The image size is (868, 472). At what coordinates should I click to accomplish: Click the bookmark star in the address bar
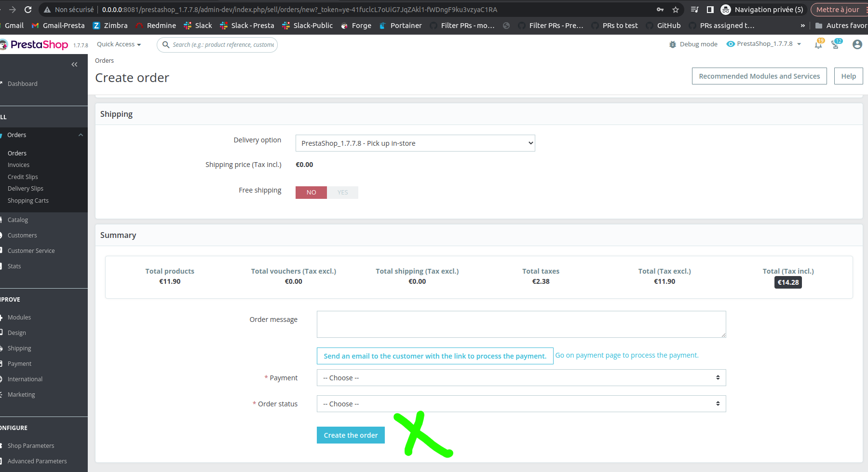(676, 9)
